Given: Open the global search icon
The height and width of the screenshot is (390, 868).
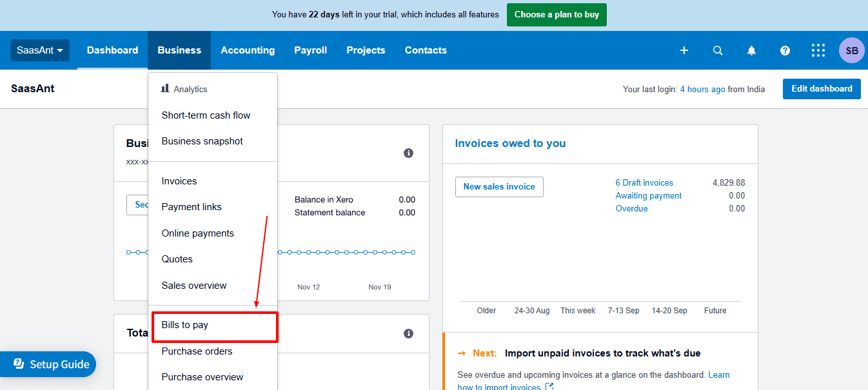Looking at the screenshot, I should pyautogui.click(x=718, y=50).
